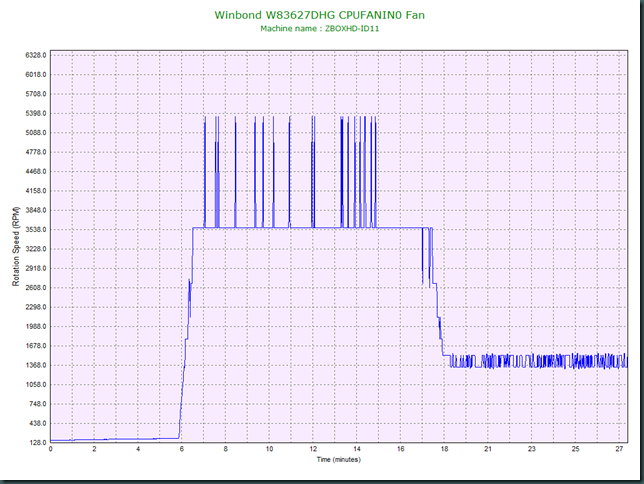This screenshot has width=644, height=484.
Task: Select the 128.0 y-axis value
Action: click(38, 443)
